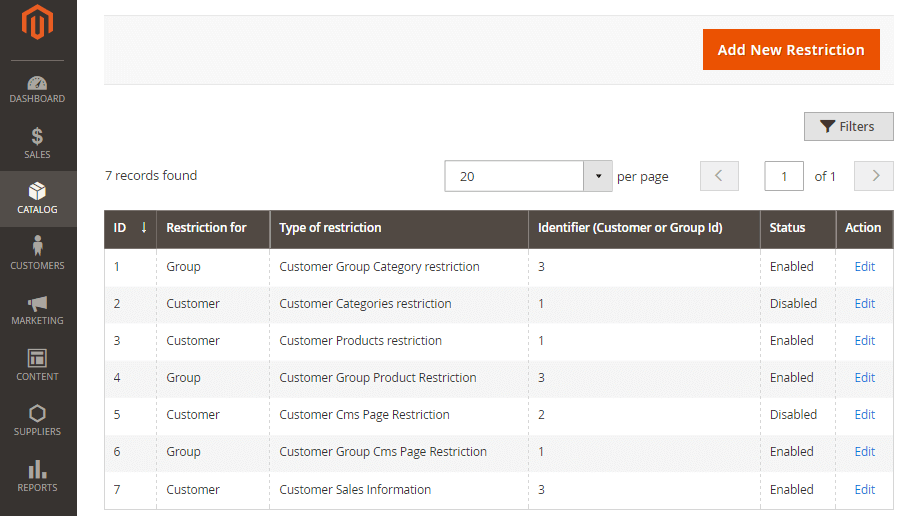Go to the next page arrow
905x516 pixels.
click(x=875, y=176)
